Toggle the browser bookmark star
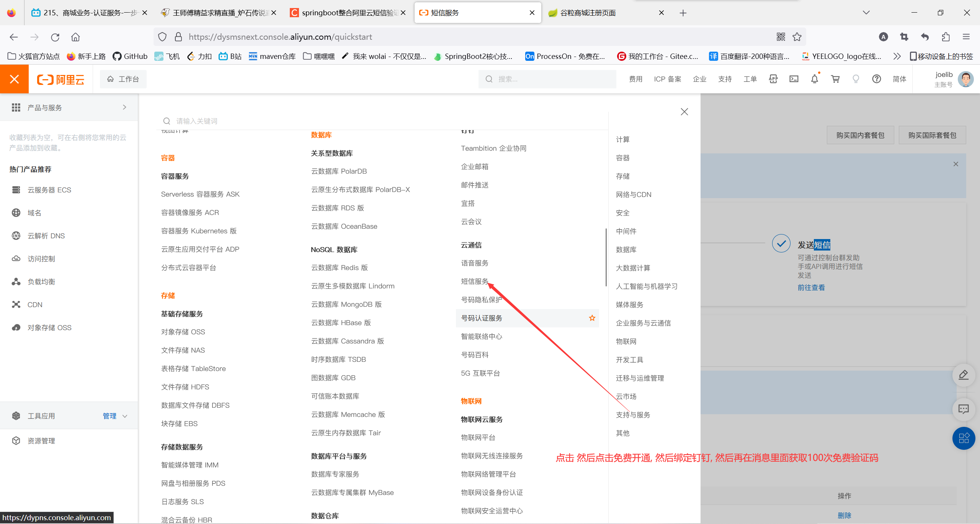Viewport: 980px width, 524px height. 797,37
